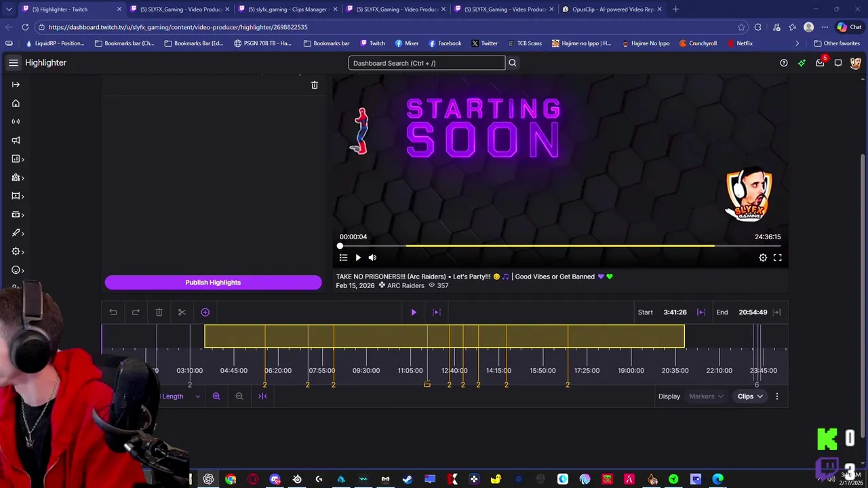Delete the selected segment in timeline toolbar

tap(159, 312)
